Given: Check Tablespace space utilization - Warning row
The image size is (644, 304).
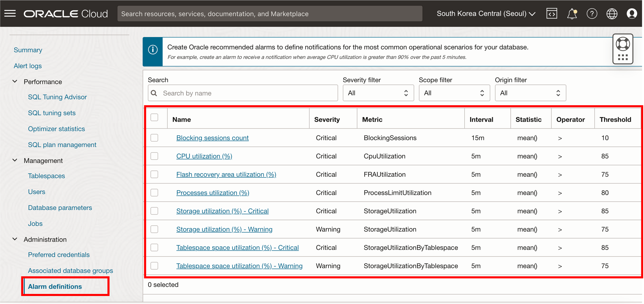Looking at the screenshot, I should [154, 266].
